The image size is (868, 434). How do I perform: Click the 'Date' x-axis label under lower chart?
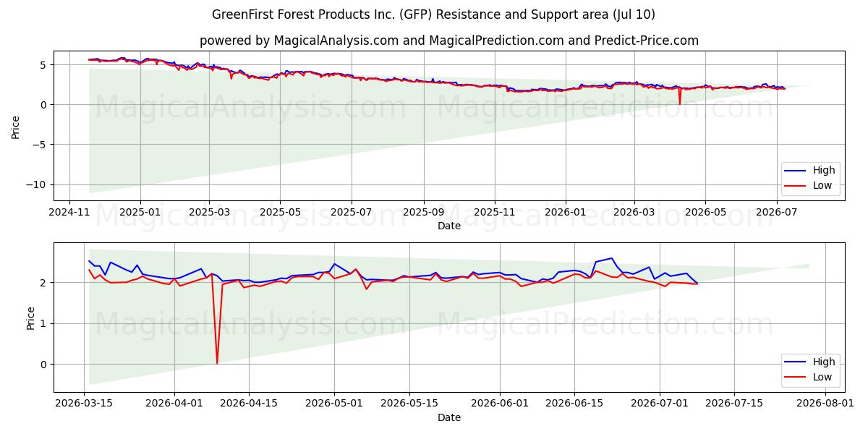click(449, 418)
